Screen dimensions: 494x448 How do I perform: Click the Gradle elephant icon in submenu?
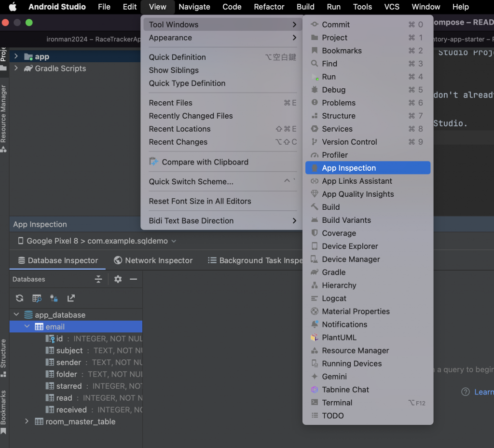pos(315,272)
